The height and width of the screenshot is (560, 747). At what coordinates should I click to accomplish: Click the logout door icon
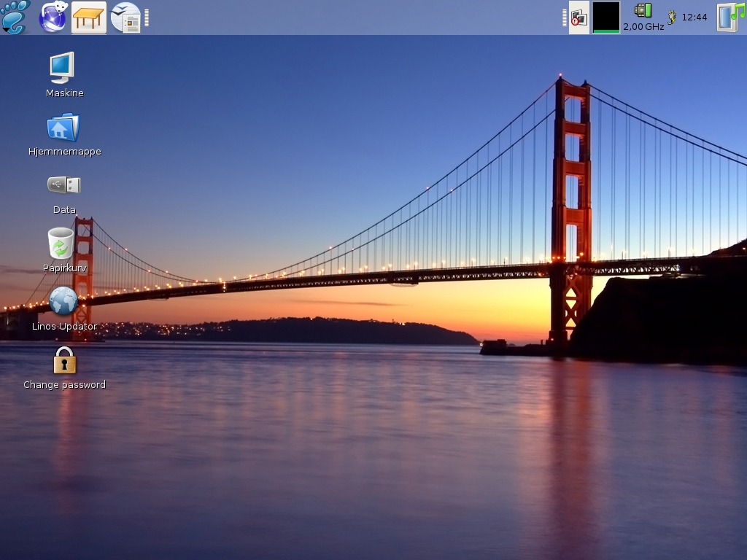pos(727,18)
